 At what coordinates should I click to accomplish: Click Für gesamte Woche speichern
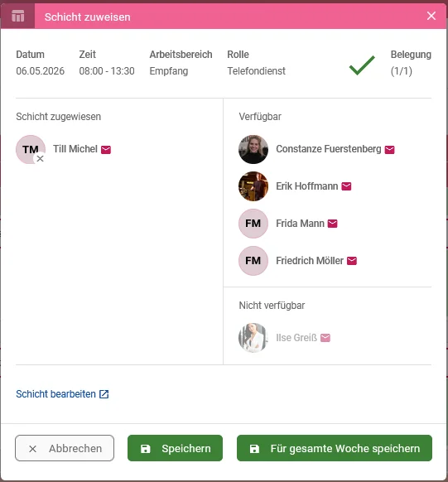[x=335, y=448]
